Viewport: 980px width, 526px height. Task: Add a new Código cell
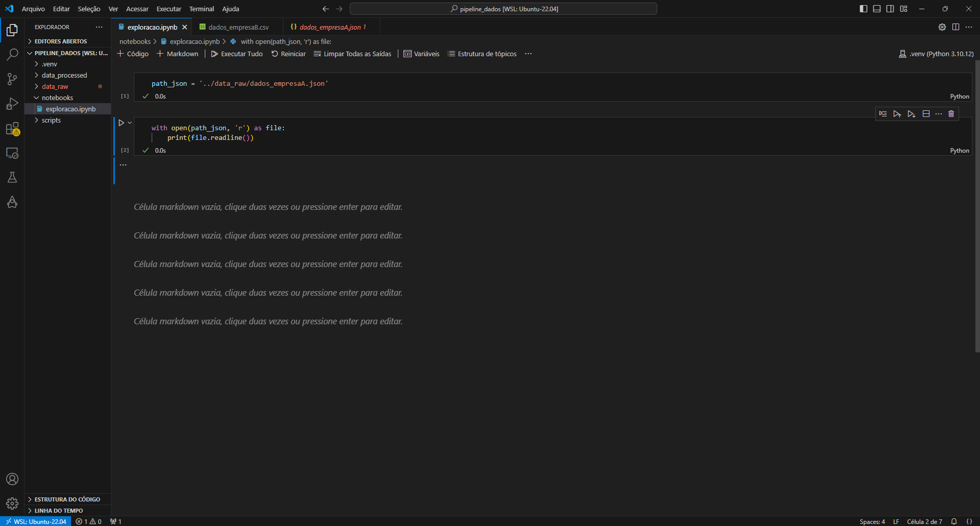click(133, 54)
